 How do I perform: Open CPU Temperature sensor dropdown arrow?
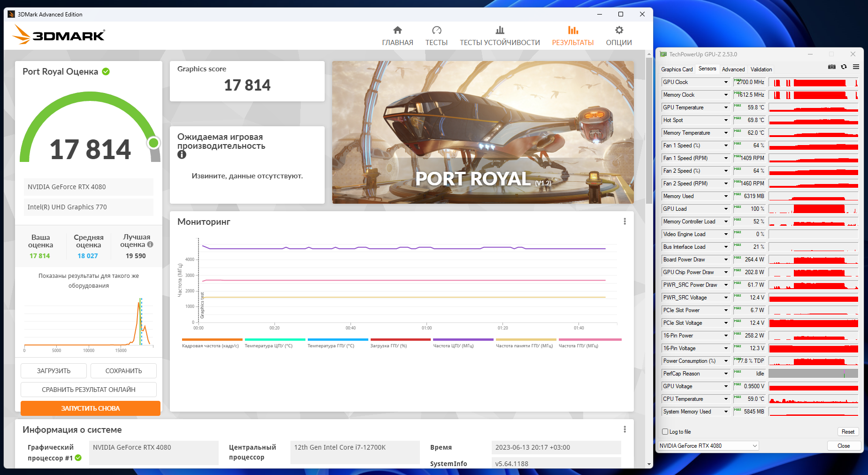coord(726,399)
